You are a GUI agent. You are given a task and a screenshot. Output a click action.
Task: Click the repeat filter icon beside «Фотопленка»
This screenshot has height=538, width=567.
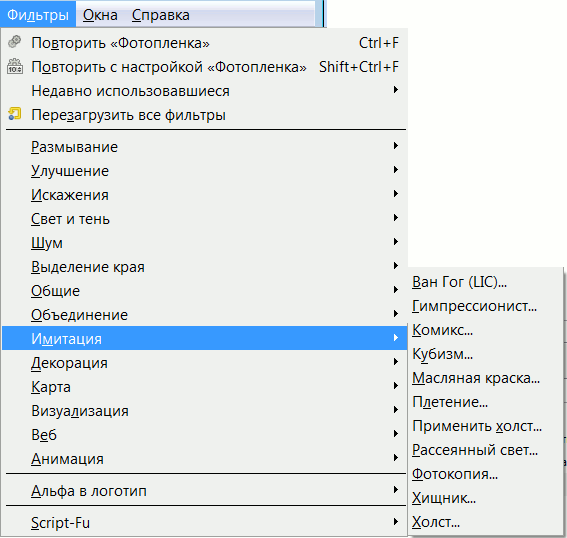coord(14,42)
